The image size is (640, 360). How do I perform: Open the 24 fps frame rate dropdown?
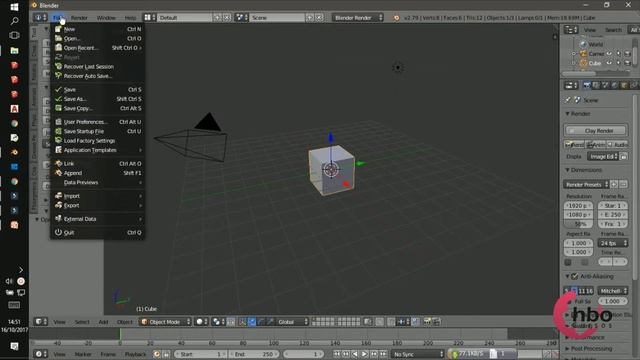pyautogui.click(x=613, y=243)
